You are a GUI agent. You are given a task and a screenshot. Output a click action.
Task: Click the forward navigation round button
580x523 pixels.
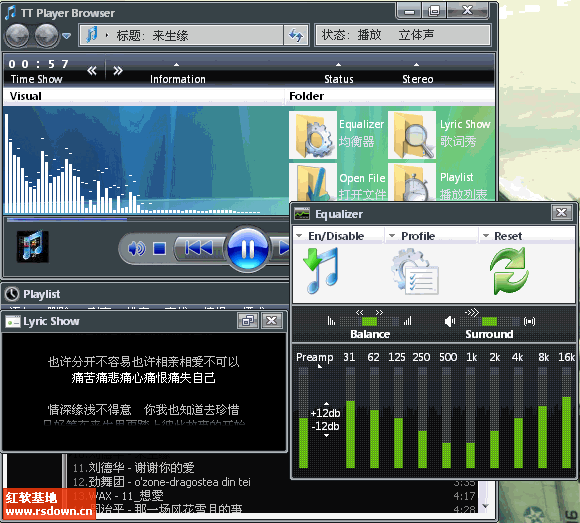pos(47,36)
